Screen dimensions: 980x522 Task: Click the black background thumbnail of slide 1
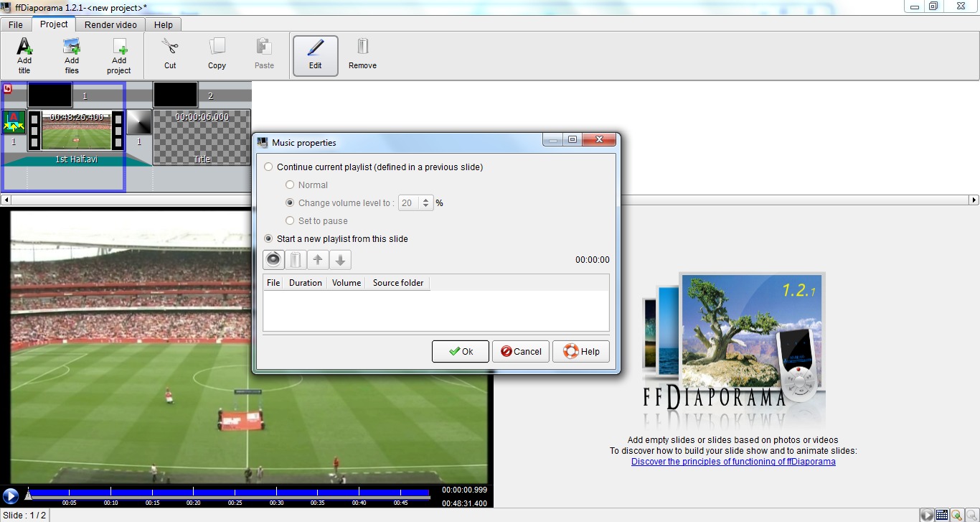(x=50, y=95)
